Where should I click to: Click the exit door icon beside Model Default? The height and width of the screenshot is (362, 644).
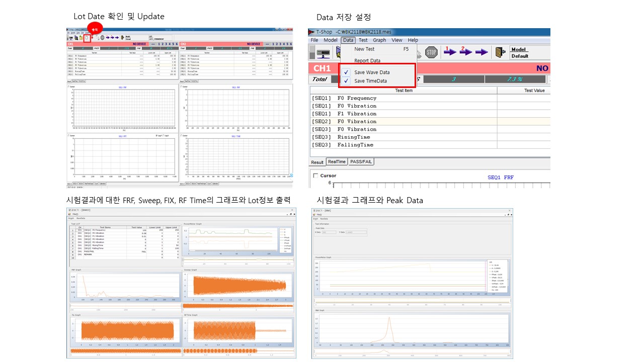tap(500, 52)
